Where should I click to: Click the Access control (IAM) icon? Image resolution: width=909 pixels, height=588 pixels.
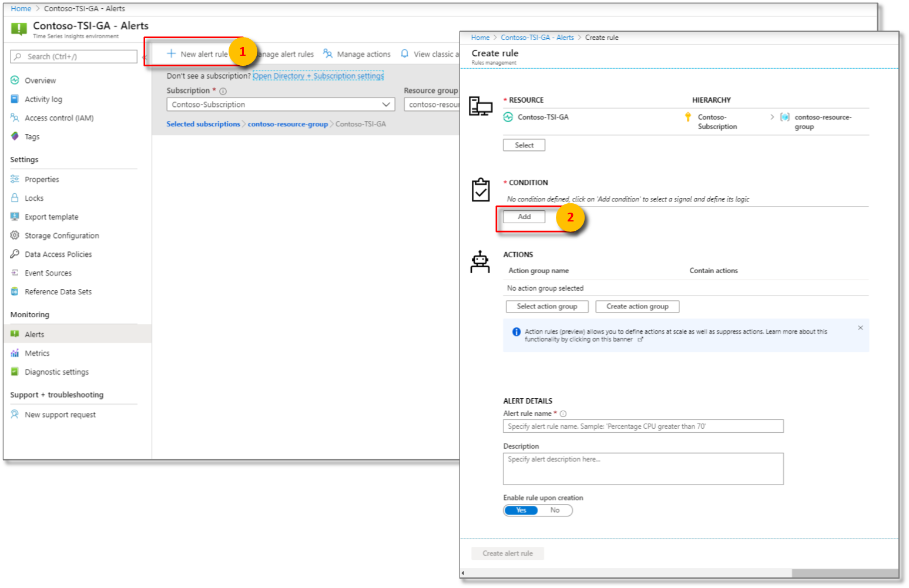tap(15, 117)
